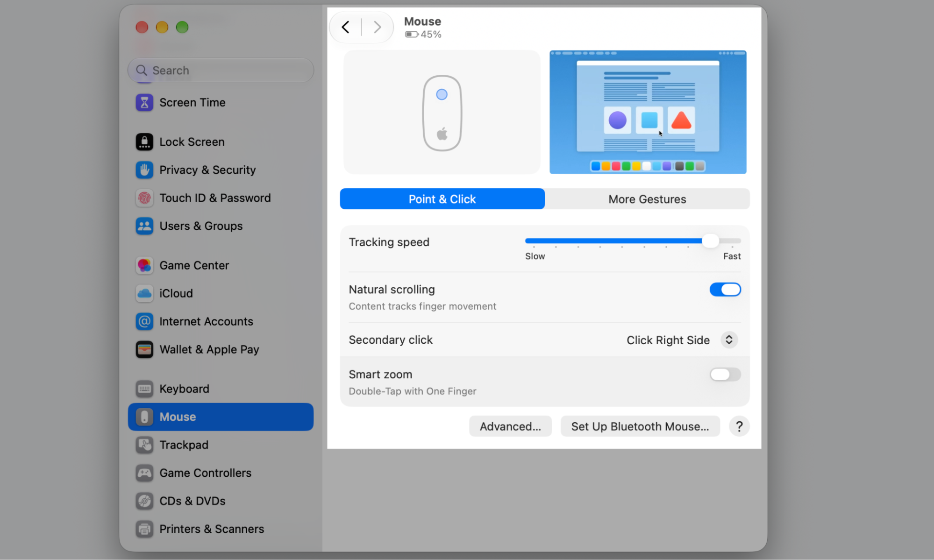Click Set Up Bluetooth Mouse... button
The height and width of the screenshot is (560, 934).
coord(640,426)
